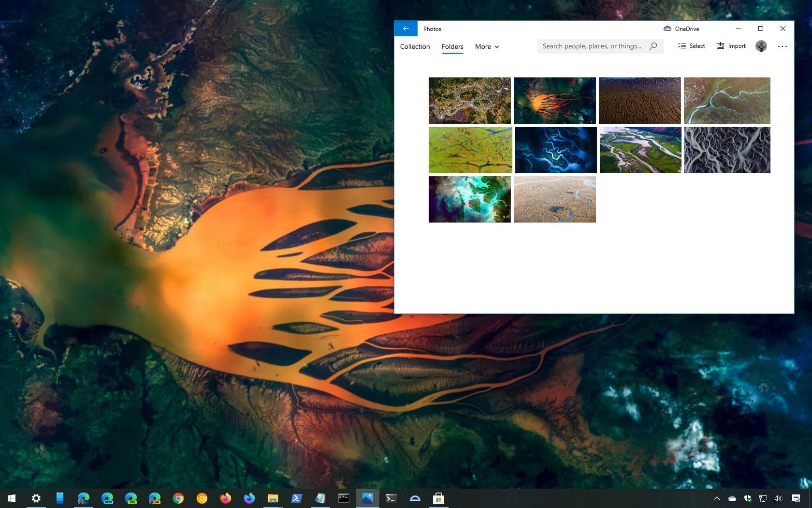Image resolution: width=812 pixels, height=508 pixels.
Task: Open the More dropdown in Photos
Action: click(x=486, y=46)
